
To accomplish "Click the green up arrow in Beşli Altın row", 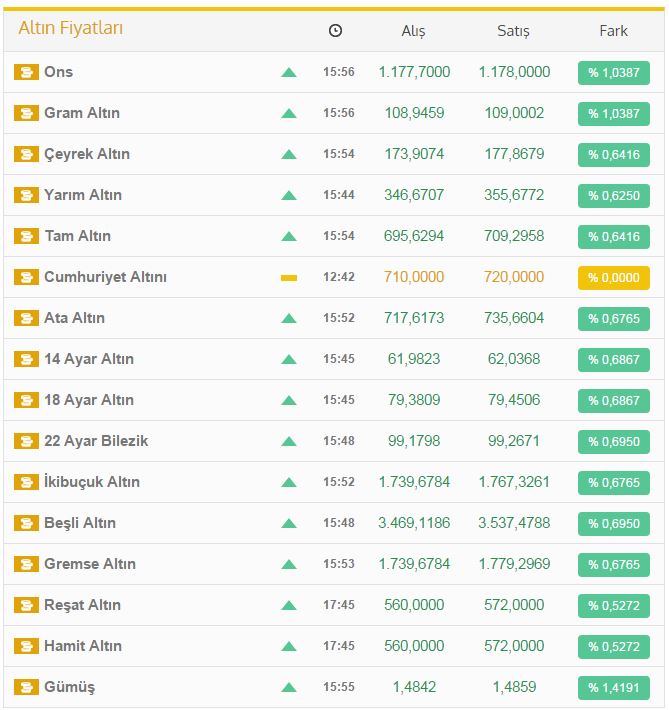I will 289,523.
